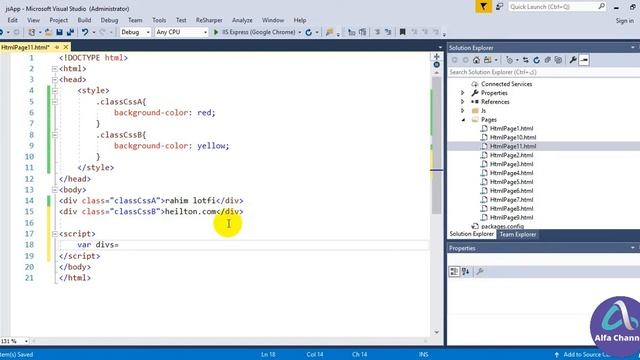Click the Categorized icon in Properties panel
This screenshot has height=360, width=640.
click(454, 271)
